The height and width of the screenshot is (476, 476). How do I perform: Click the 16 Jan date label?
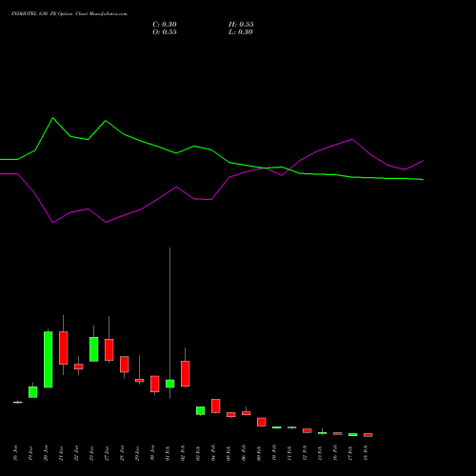click(16, 453)
